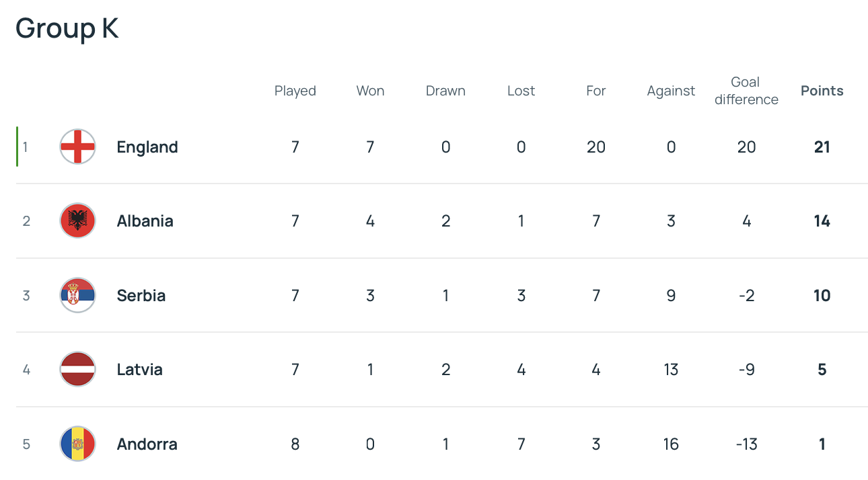
Task: Click the Against column header
Action: pyautogui.click(x=671, y=91)
